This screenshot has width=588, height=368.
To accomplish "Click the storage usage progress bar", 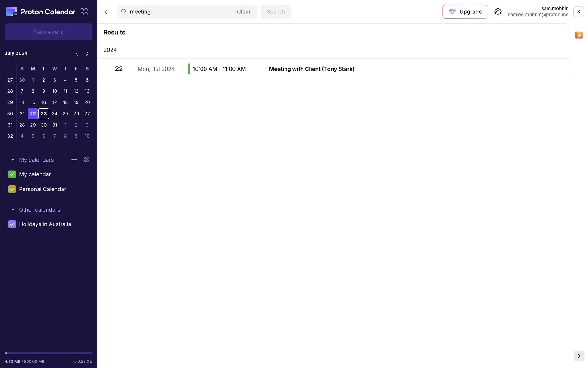I will 48,353.
